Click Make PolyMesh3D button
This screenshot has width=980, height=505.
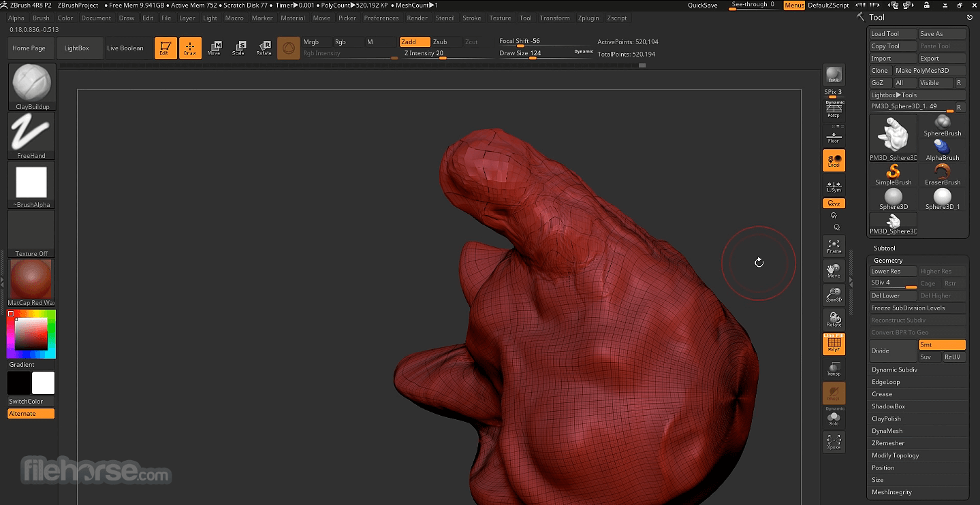pos(930,71)
